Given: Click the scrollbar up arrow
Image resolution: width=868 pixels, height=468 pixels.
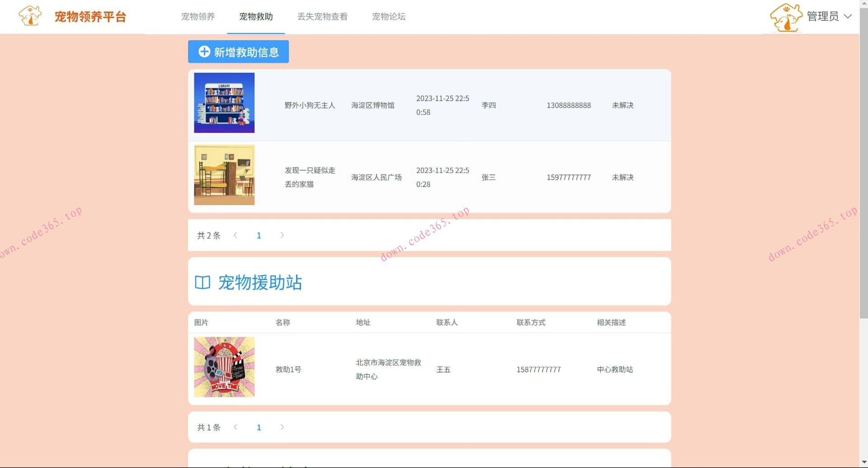Looking at the screenshot, I should [863, 4].
